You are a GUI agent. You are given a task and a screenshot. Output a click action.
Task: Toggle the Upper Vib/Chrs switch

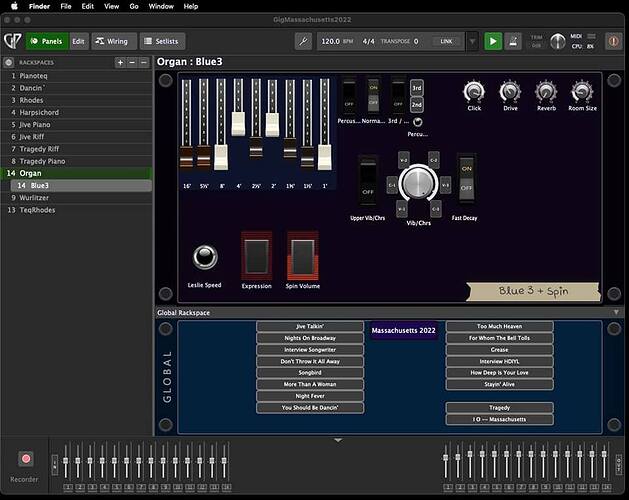(368, 181)
